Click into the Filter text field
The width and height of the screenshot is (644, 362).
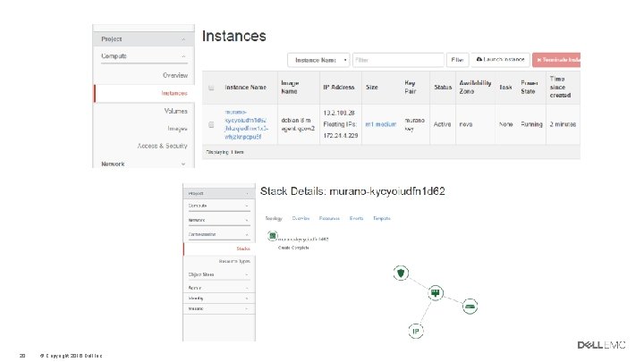click(x=398, y=60)
